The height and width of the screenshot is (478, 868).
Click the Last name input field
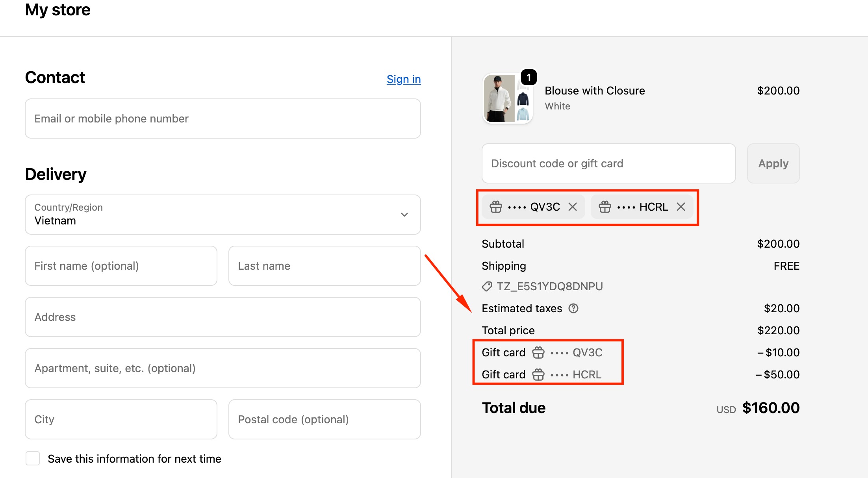point(324,266)
